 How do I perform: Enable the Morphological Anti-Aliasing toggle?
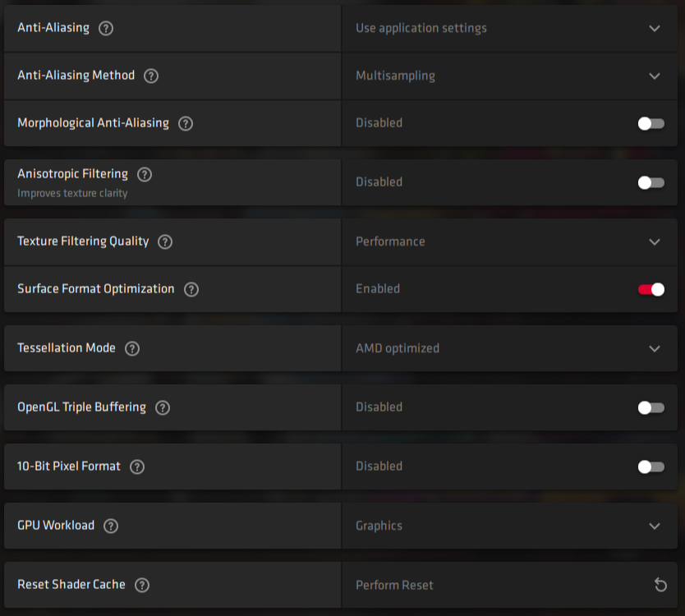click(x=651, y=123)
